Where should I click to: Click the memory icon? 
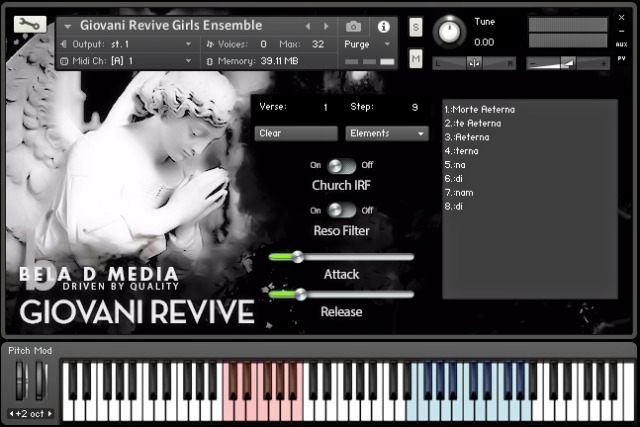210,61
